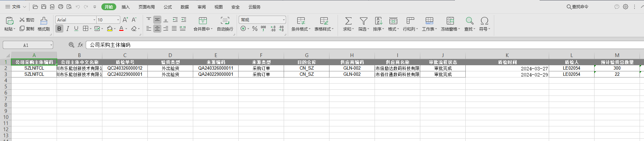Click the Save icon in the quick toolbar
The height and width of the screenshot is (141, 644).
44,7
